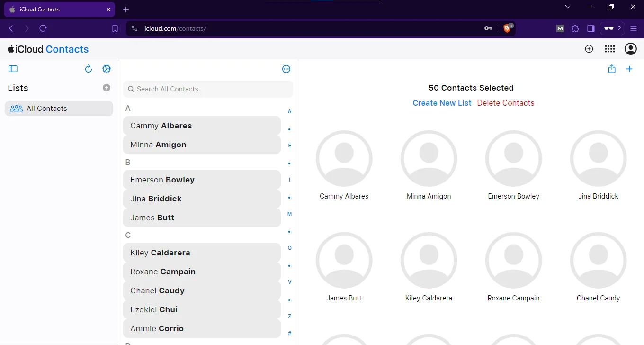This screenshot has width=644, height=345.
Task: Refresh contacts with the circular arrow icon
Action: (x=88, y=69)
